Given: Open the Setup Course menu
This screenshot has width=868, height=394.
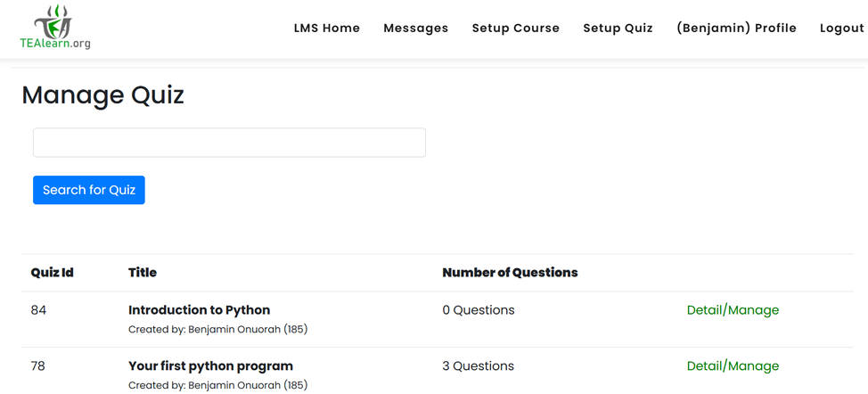Looking at the screenshot, I should click(x=516, y=28).
